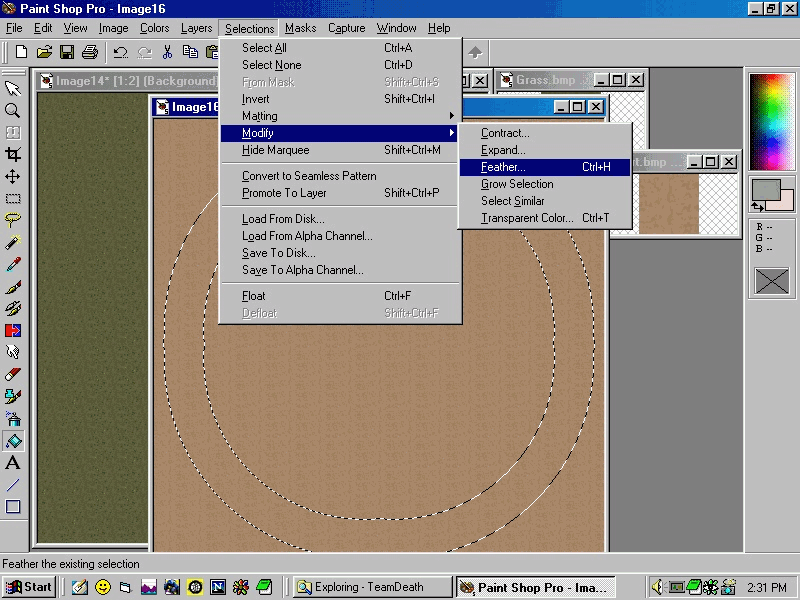Viewport: 800px width, 600px height.
Task: Select the Dropper tool
Action: tap(13, 264)
